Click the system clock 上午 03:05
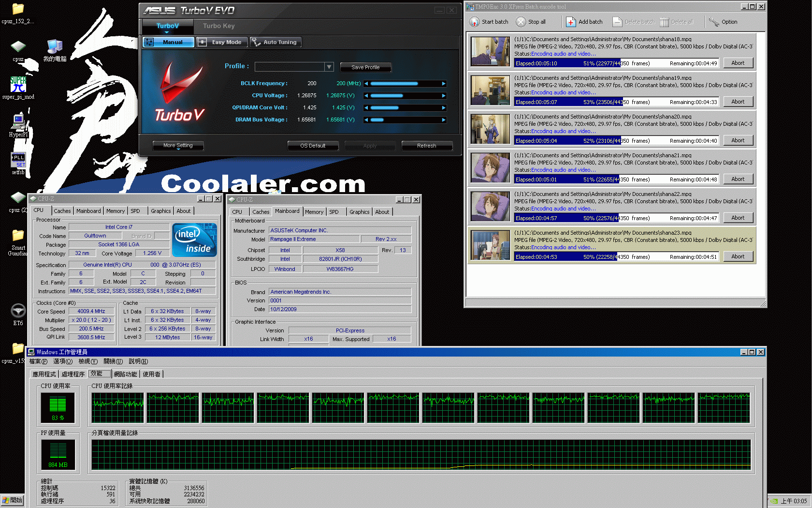 [x=794, y=501]
